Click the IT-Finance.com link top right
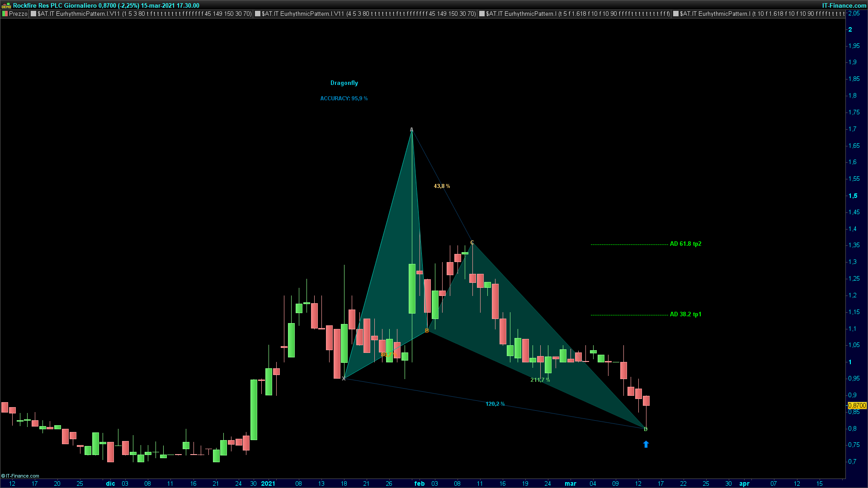Image resolution: width=868 pixels, height=488 pixels. point(844,5)
